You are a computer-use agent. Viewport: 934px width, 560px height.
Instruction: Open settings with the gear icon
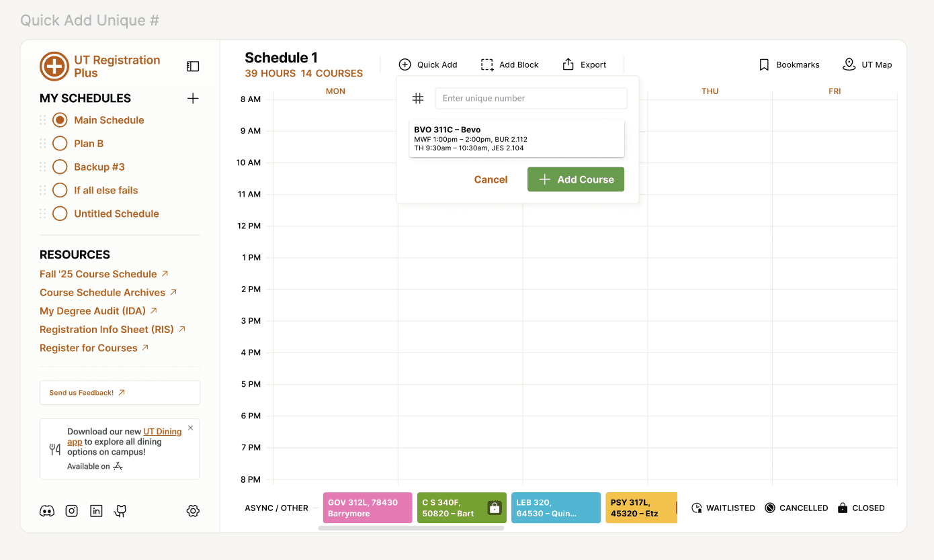[x=193, y=511]
